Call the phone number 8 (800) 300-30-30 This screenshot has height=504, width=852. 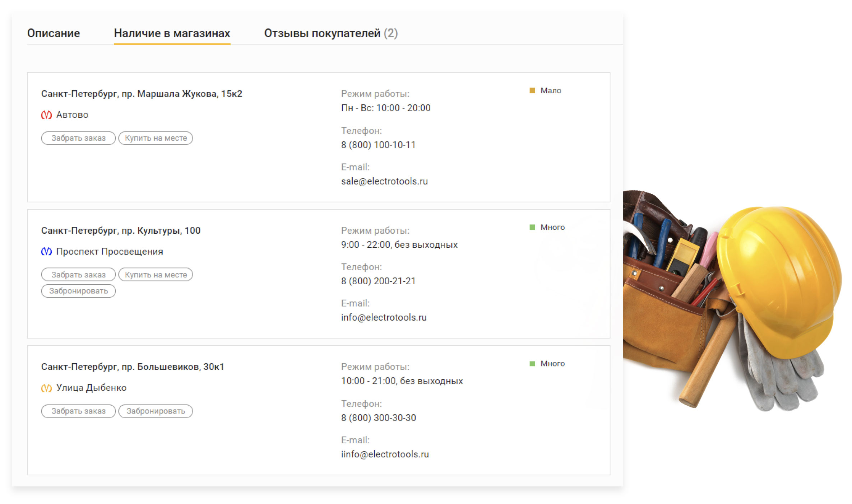[x=378, y=418]
